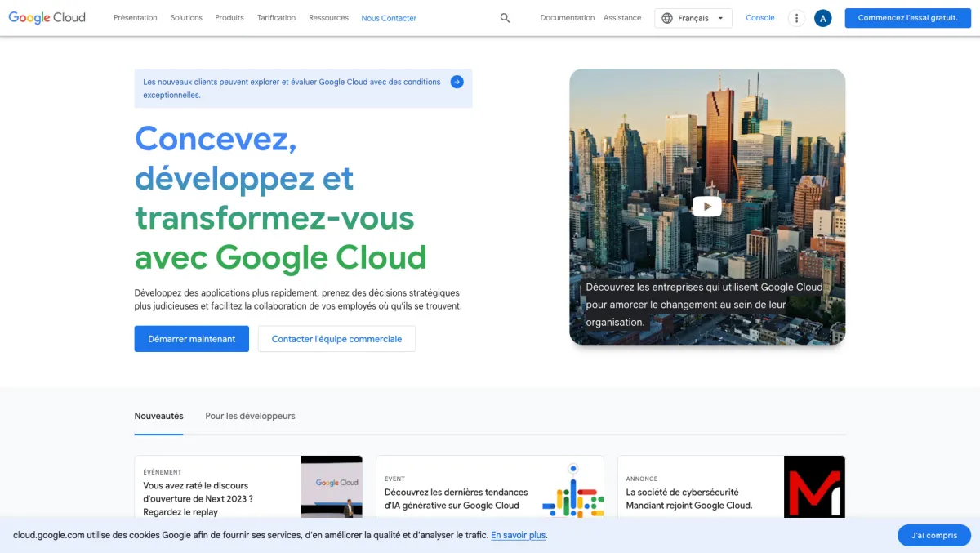
Task: Click the "EVENT" label on AI card
Action: (x=394, y=479)
